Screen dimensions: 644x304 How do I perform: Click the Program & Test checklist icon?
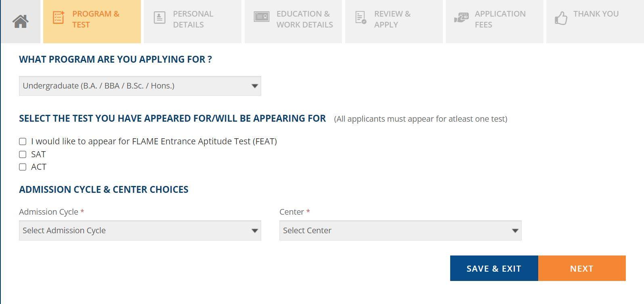click(59, 18)
